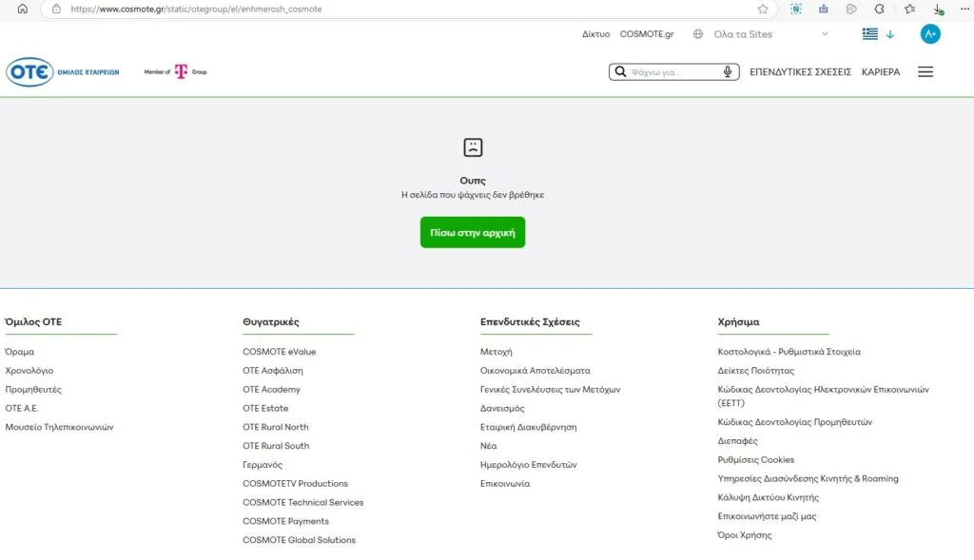Image resolution: width=974 pixels, height=560 pixels.
Task: Open COSMOTE Global Solutions link
Action: (299, 540)
